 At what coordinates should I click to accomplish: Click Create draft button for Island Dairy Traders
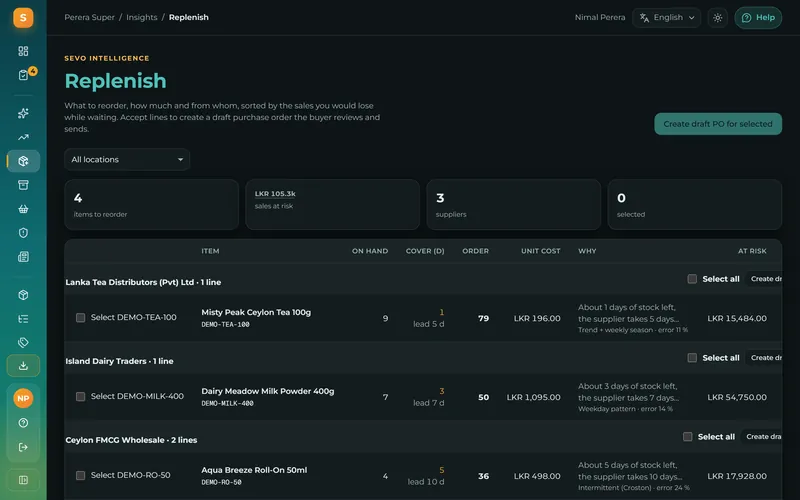(x=765, y=358)
